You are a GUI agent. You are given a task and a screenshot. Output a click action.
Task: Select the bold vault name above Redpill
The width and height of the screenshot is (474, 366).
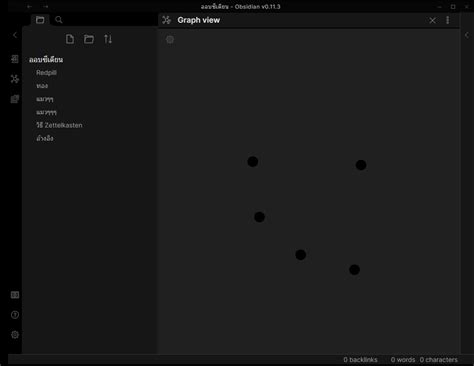click(x=46, y=60)
